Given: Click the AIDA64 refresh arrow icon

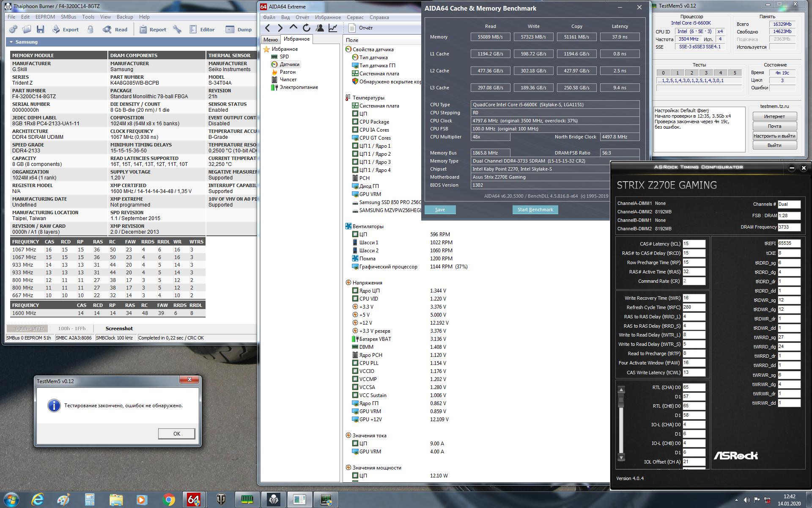Looking at the screenshot, I should pos(307,28).
